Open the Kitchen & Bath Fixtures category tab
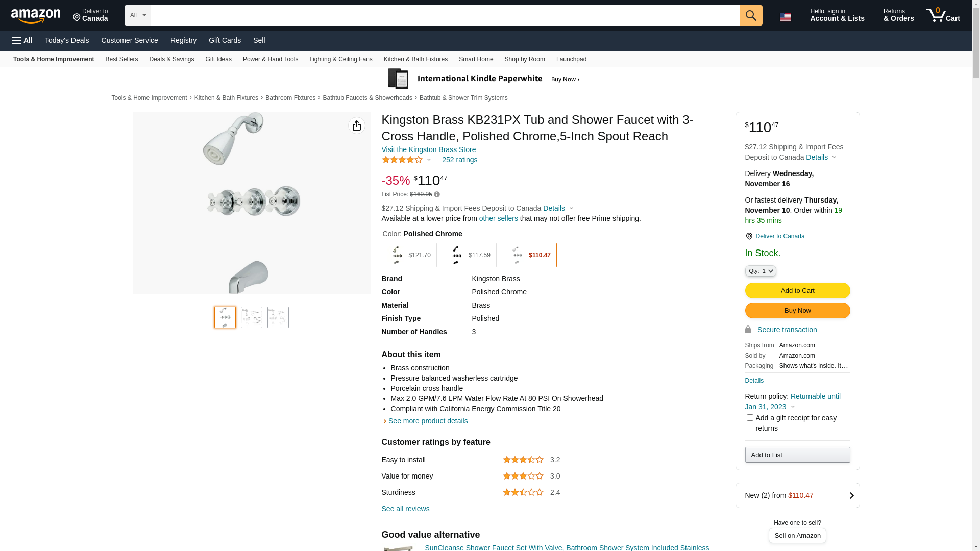The width and height of the screenshot is (980, 551). [x=415, y=59]
